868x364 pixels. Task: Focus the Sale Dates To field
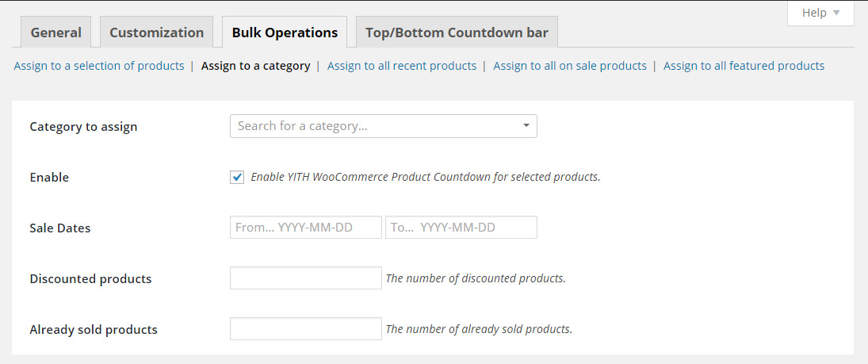click(461, 228)
